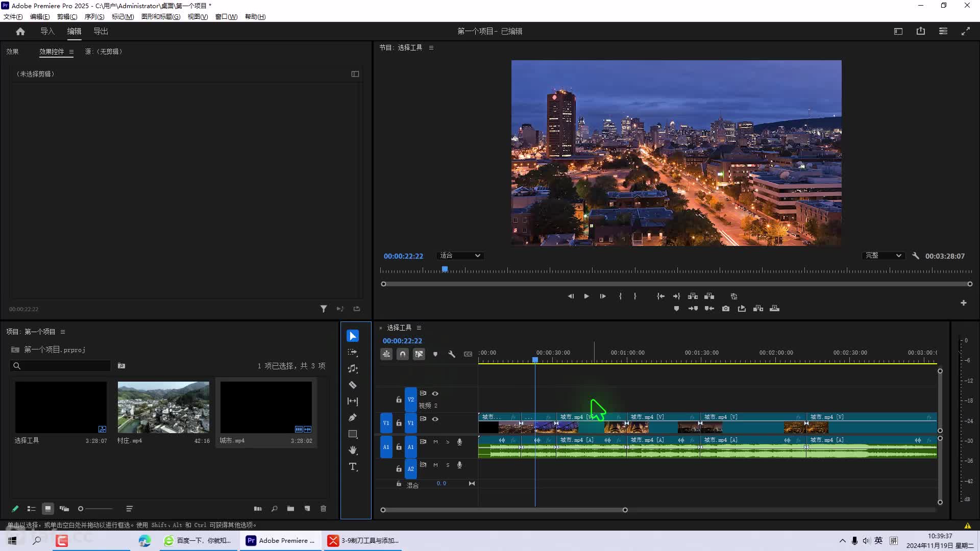Mute track A1
This screenshot has width=980, height=551.
click(x=435, y=442)
